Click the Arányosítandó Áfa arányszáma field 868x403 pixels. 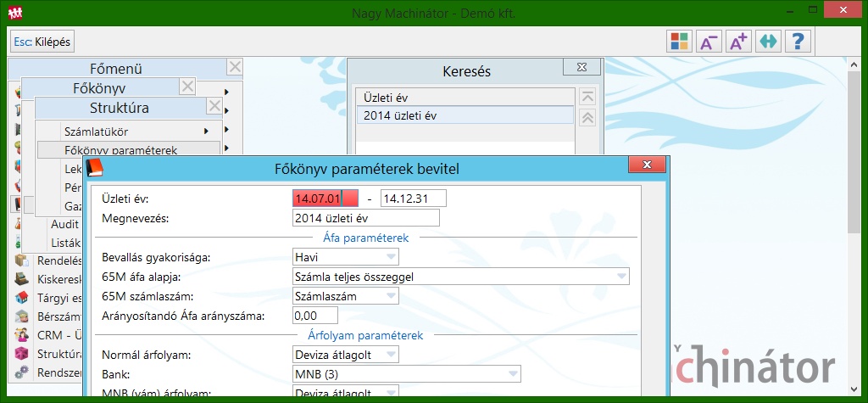tap(315, 316)
